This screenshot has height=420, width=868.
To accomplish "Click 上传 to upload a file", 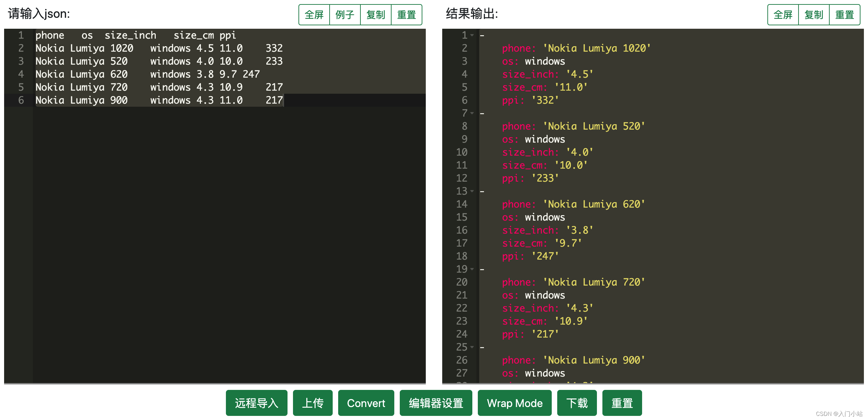I will coord(312,403).
